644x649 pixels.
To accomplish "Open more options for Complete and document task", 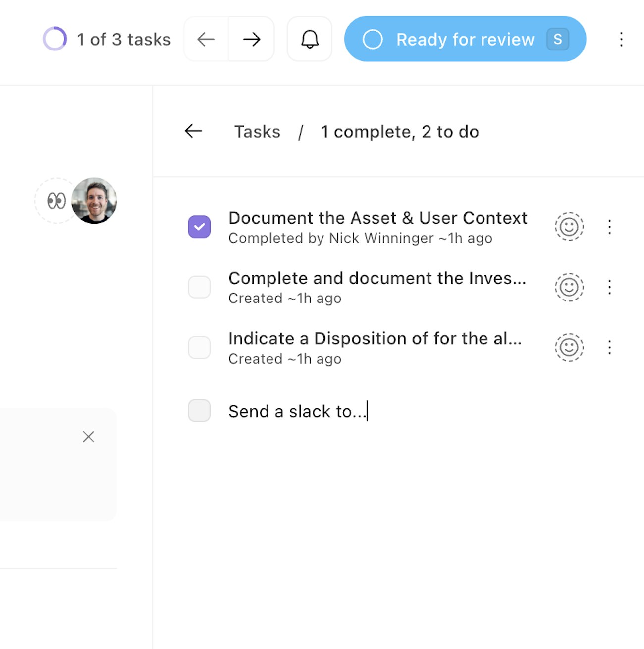I will 609,287.
